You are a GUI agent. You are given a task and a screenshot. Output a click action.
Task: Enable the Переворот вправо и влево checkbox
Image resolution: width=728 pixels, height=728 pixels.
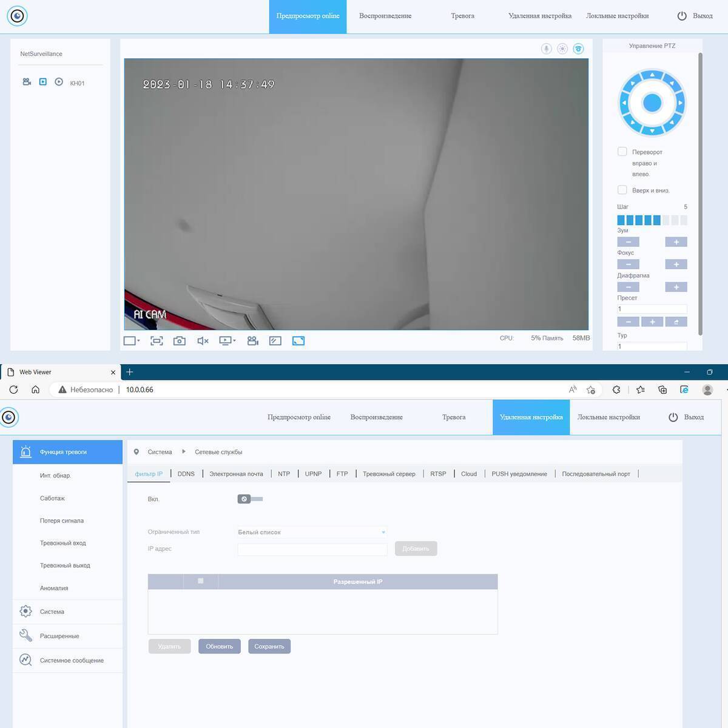coord(622,152)
